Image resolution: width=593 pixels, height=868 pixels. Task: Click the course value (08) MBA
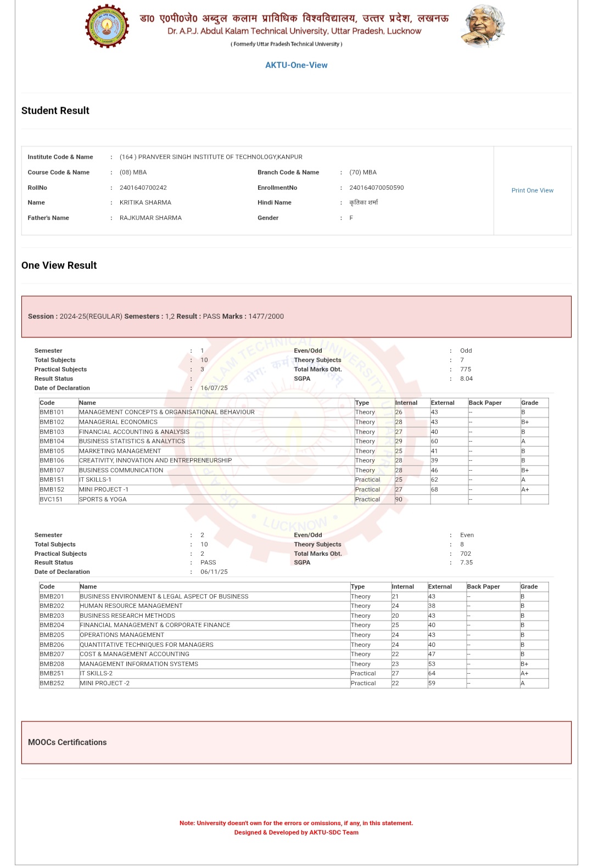coord(133,172)
